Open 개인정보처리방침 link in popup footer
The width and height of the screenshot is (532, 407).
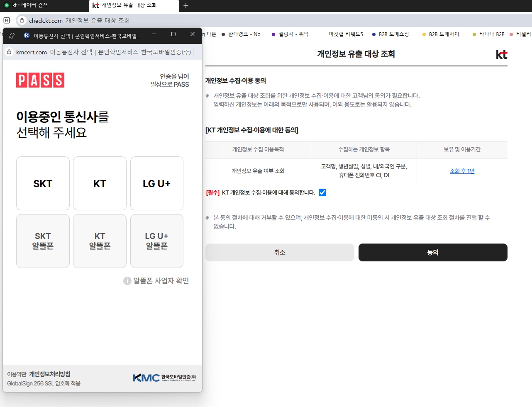[50, 374]
